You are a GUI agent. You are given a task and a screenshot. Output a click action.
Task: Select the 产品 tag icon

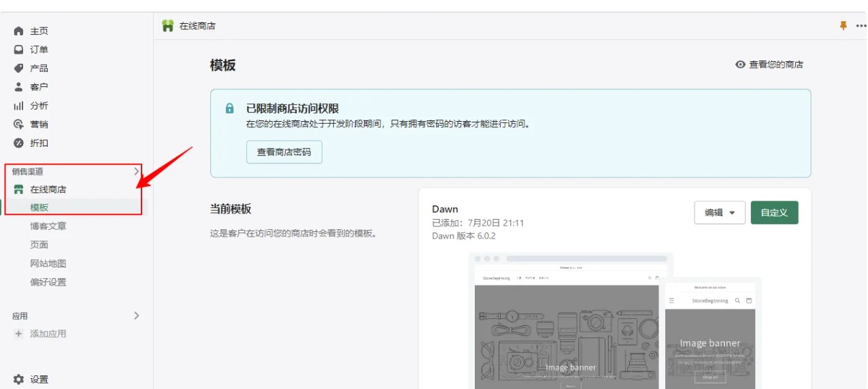19,68
